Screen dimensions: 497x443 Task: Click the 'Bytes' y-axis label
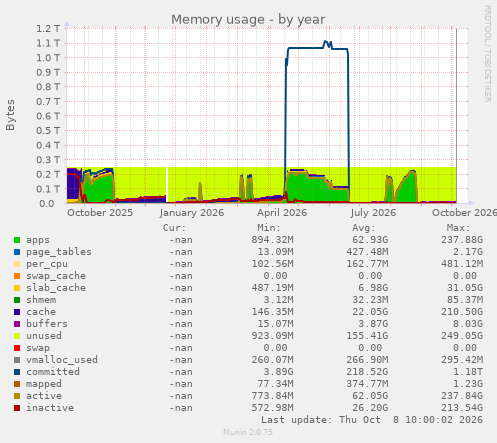(10, 115)
